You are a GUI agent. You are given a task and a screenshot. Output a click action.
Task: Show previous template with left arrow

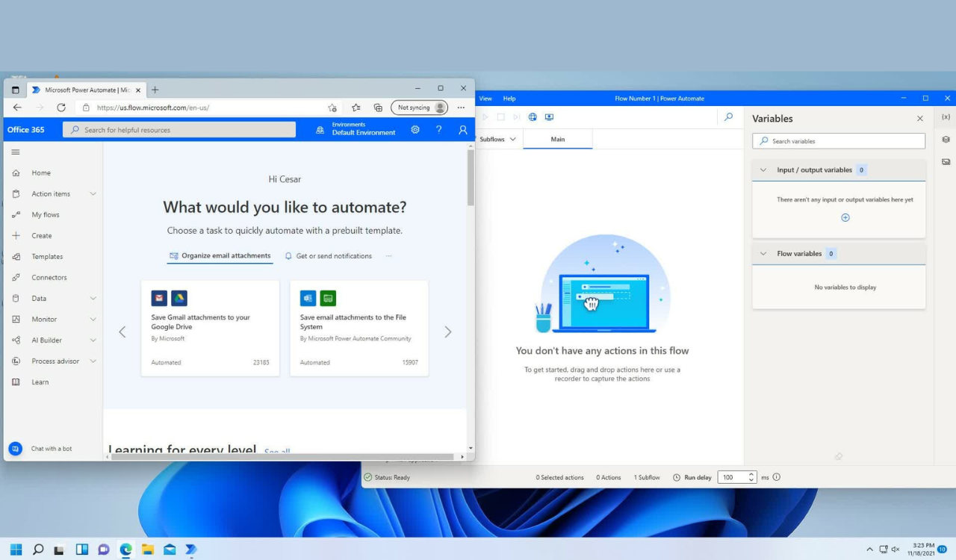tap(122, 332)
